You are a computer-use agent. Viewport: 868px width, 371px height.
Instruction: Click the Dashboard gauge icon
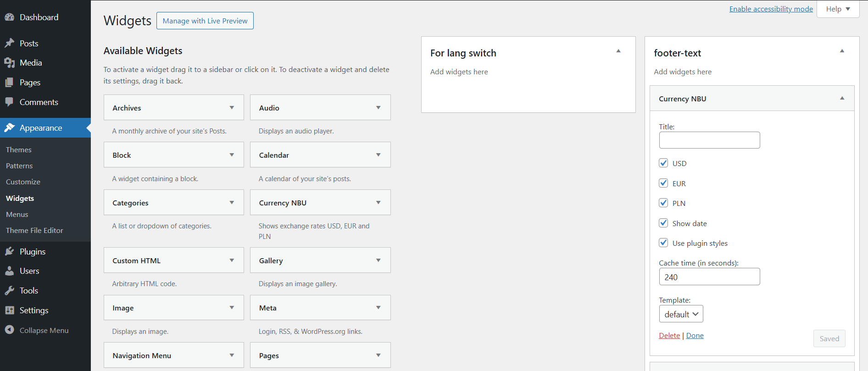10,17
